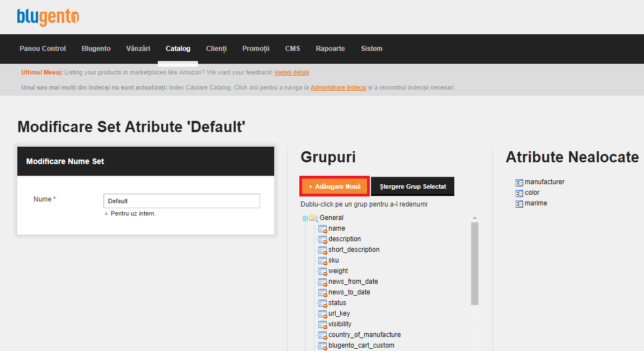
Task: Click the scrollbar up arrow in Grupuri
Action: (475, 218)
